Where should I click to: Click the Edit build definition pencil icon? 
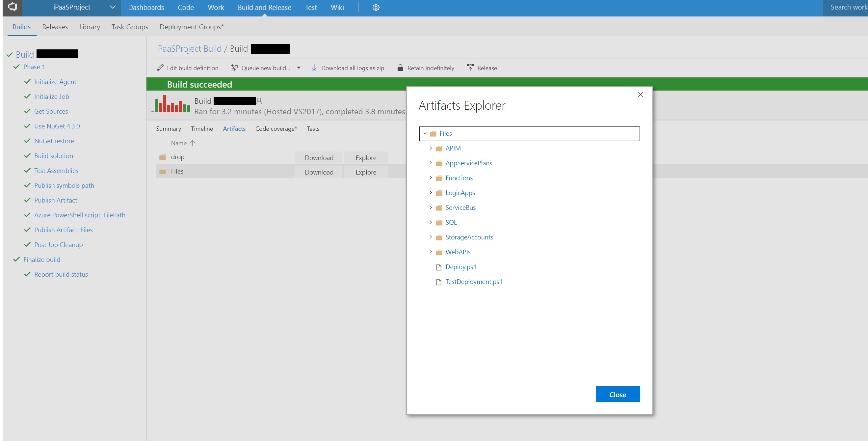click(160, 68)
